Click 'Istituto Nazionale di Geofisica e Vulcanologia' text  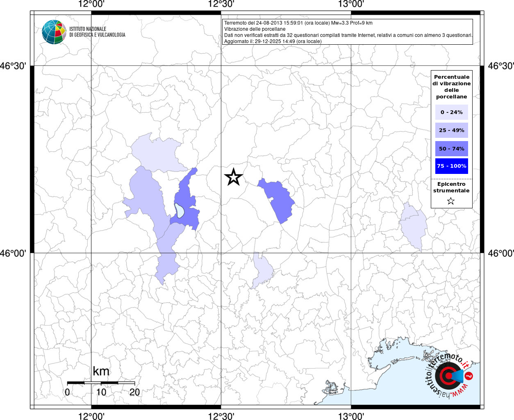click(x=97, y=32)
